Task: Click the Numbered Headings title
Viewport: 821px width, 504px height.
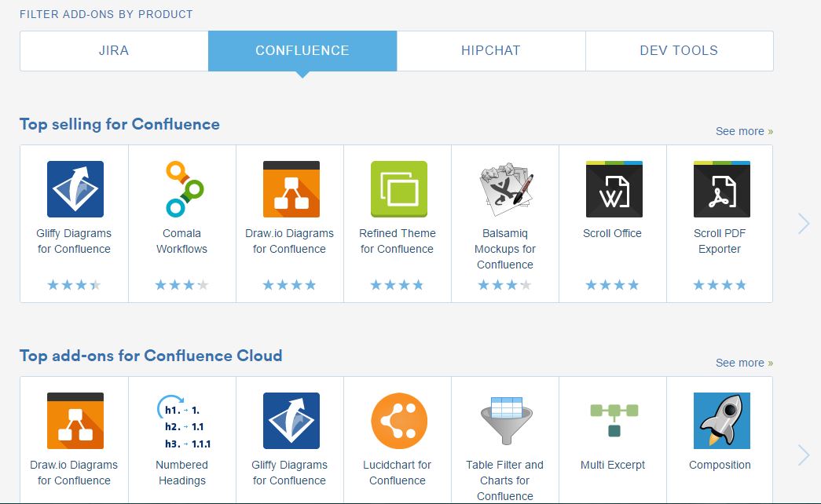Action: (181, 473)
